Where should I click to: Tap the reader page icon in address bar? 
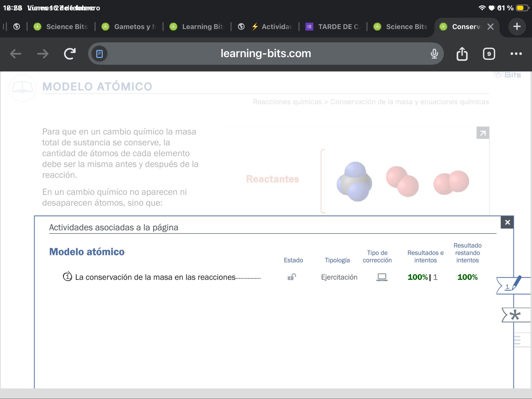[99, 54]
